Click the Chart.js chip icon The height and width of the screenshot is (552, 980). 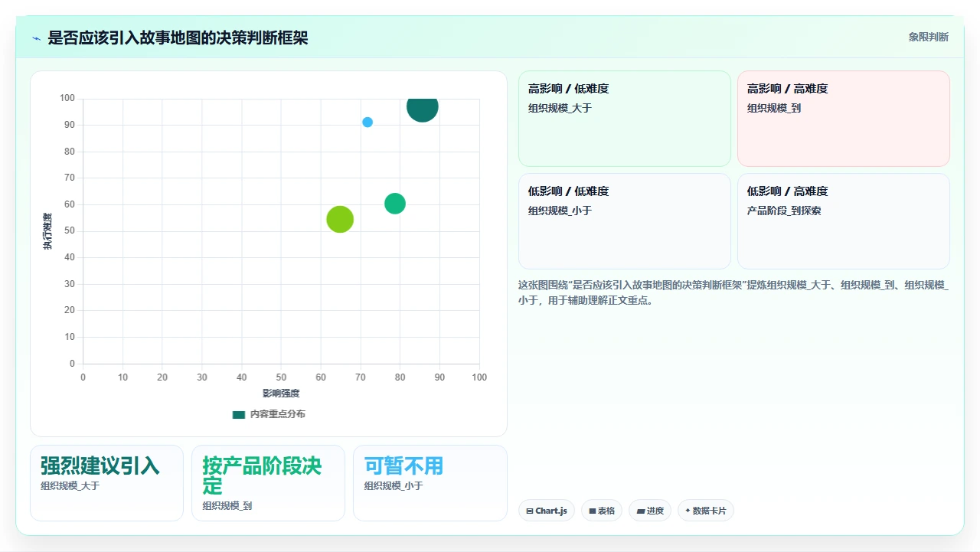click(530, 511)
